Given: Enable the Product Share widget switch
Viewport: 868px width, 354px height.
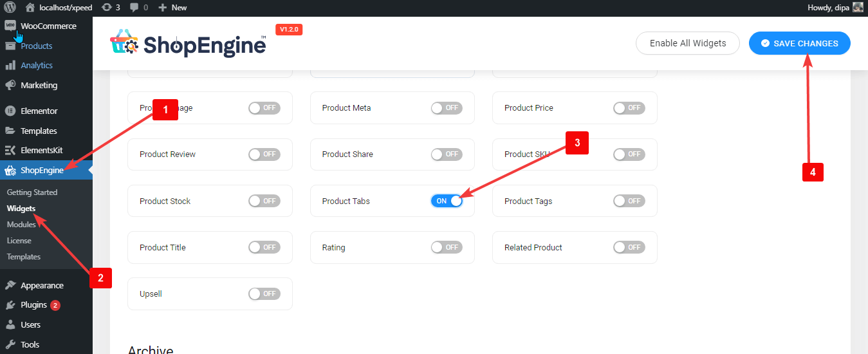Looking at the screenshot, I should 447,154.
